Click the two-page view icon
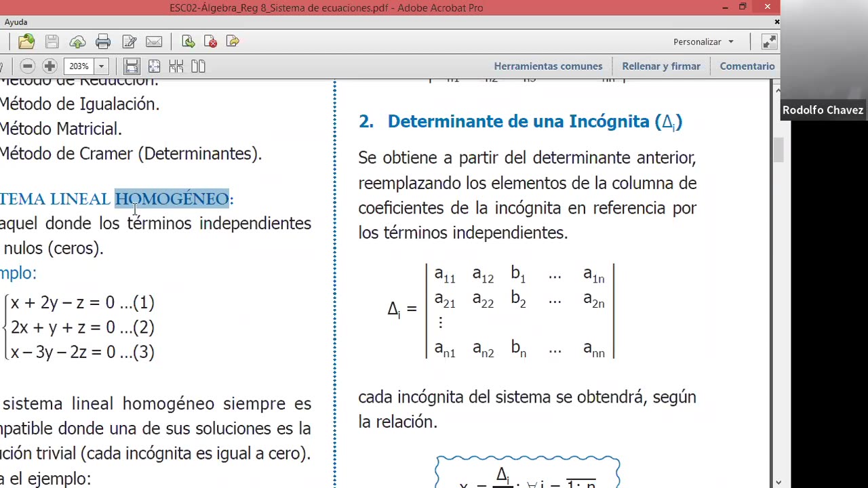This screenshot has height=488, width=868. 198,66
